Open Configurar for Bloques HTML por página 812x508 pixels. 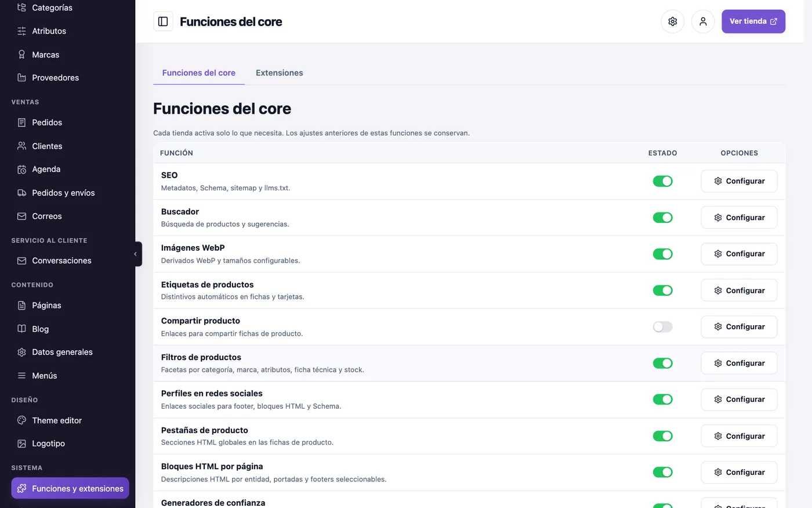(x=739, y=472)
